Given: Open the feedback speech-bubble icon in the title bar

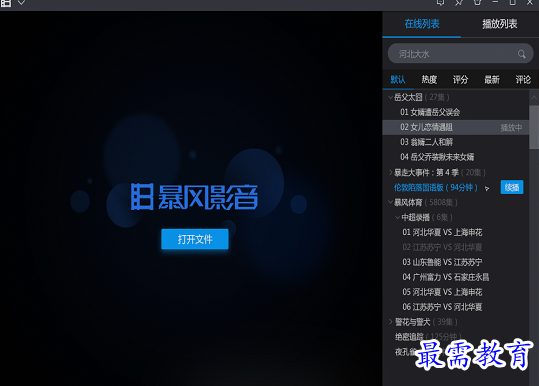Looking at the screenshot, I should pos(440,2).
